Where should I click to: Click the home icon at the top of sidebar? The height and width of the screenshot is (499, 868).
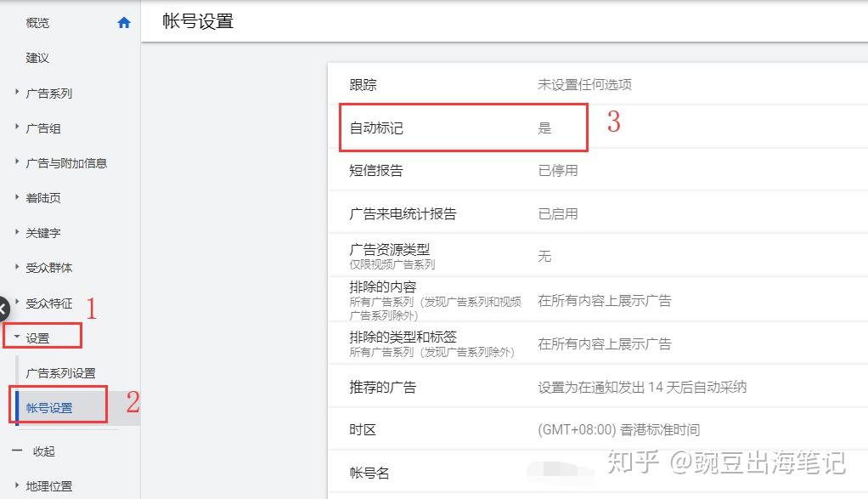(x=124, y=22)
